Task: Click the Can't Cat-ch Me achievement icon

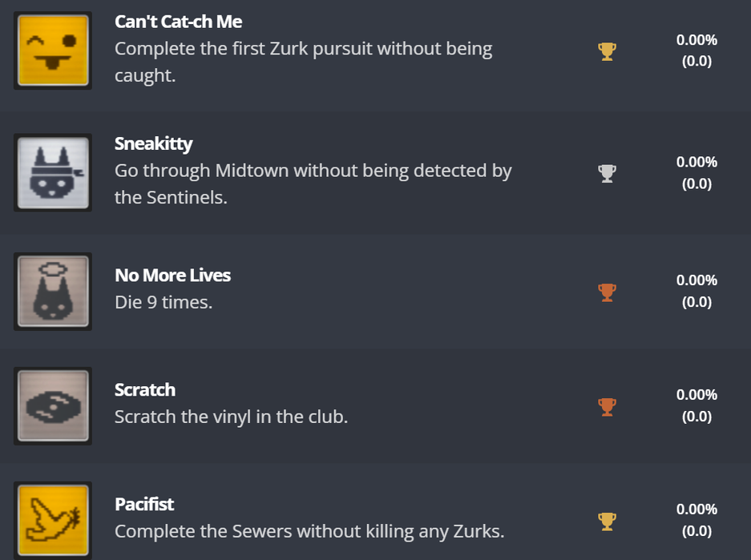Action: [53, 50]
